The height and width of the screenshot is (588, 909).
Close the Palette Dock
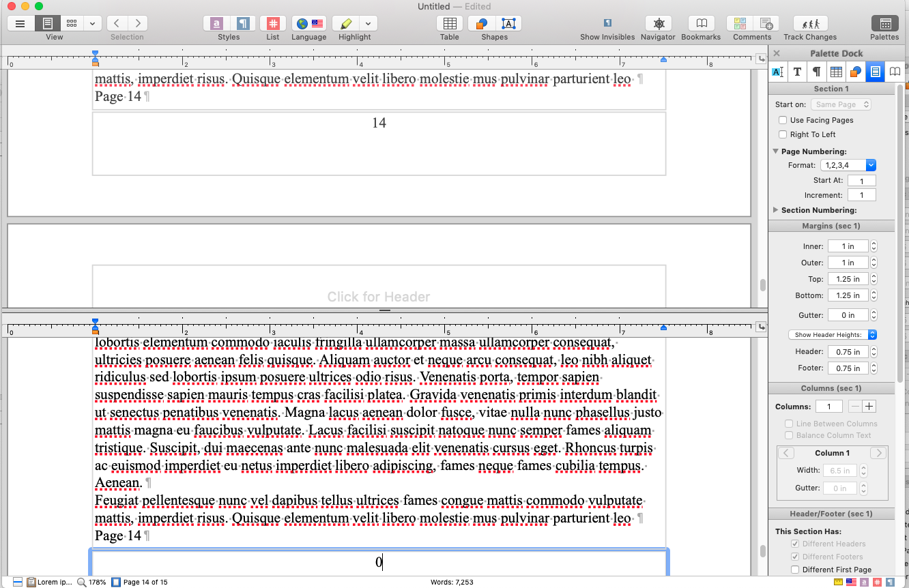777,53
